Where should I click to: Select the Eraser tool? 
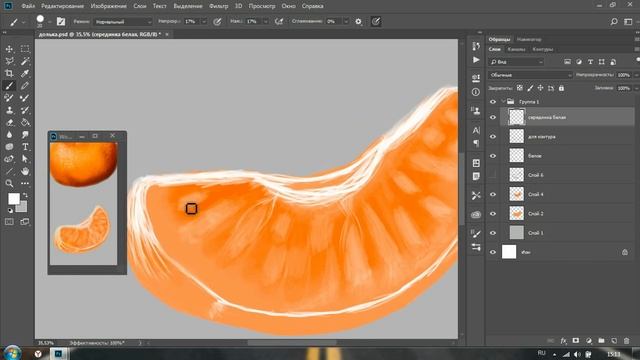[9, 122]
